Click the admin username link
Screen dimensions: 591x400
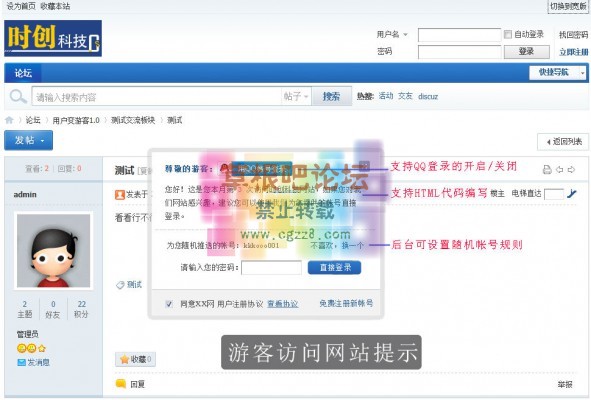point(25,195)
